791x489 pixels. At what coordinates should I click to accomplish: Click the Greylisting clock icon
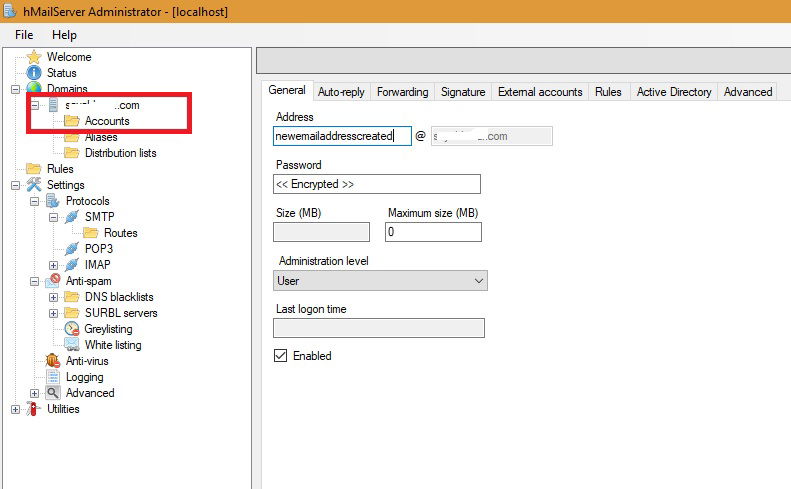(x=72, y=329)
